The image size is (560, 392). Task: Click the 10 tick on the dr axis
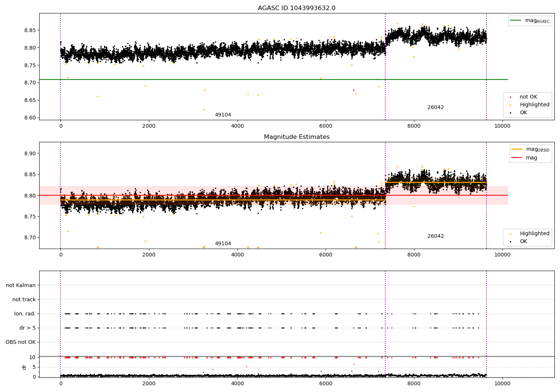[x=32, y=357]
